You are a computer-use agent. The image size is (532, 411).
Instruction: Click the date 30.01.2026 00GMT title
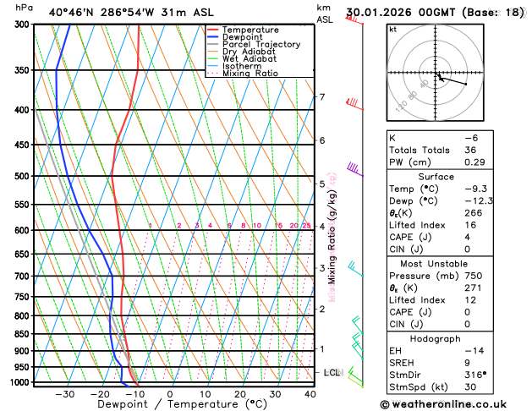pyautogui.click(x=401, y=13)
